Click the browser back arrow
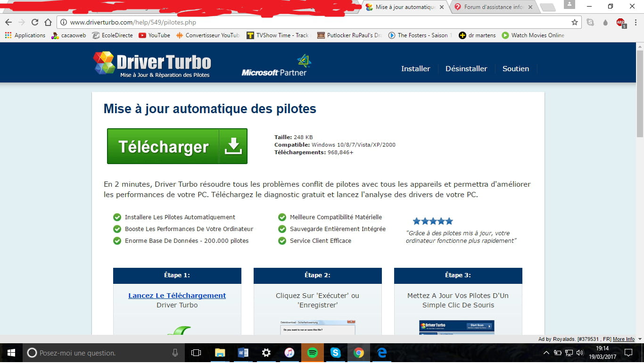This screenshot has height=364, width=644. point(8,22)
